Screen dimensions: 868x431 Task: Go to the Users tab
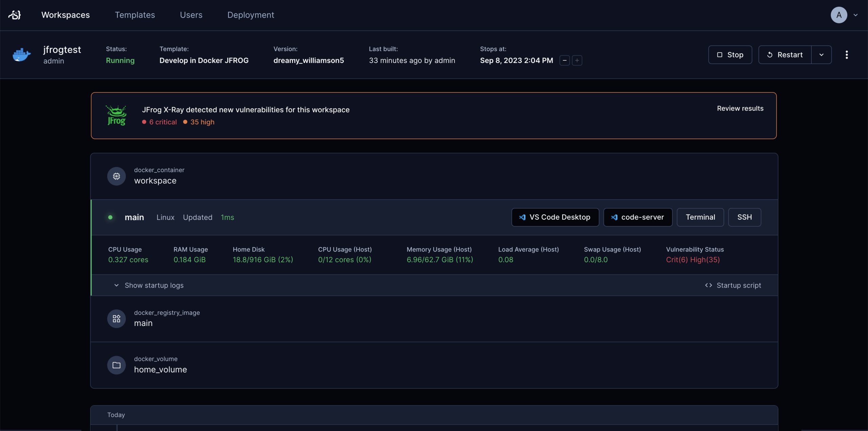(x=191, y=15)
